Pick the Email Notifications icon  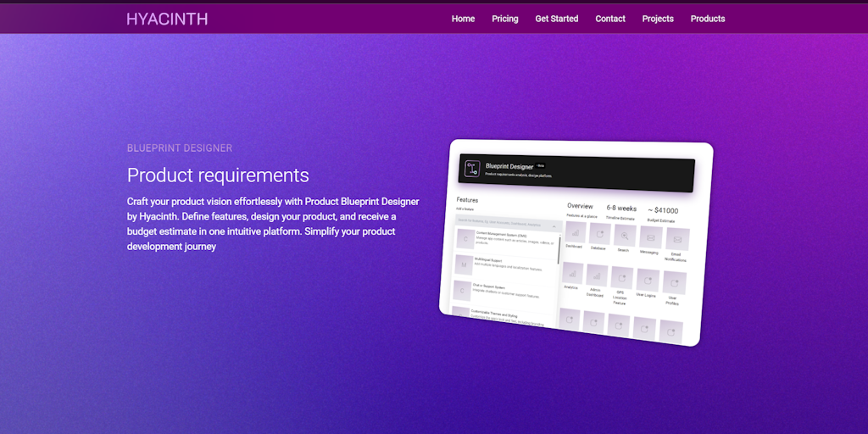coord(677,239)
